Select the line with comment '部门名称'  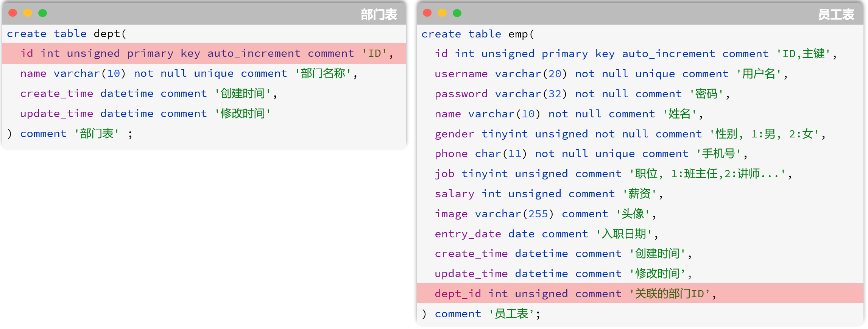click(x=189, y=73)
